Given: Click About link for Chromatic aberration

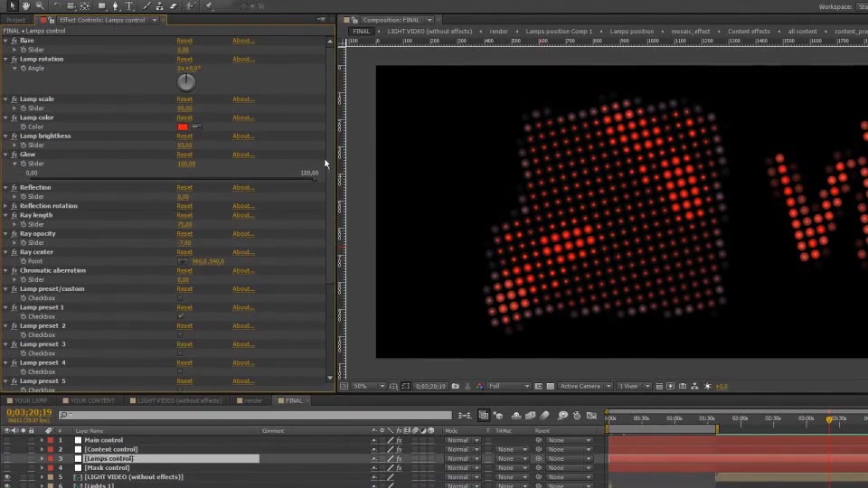Looking at the screenshot, I should (243, 270).
